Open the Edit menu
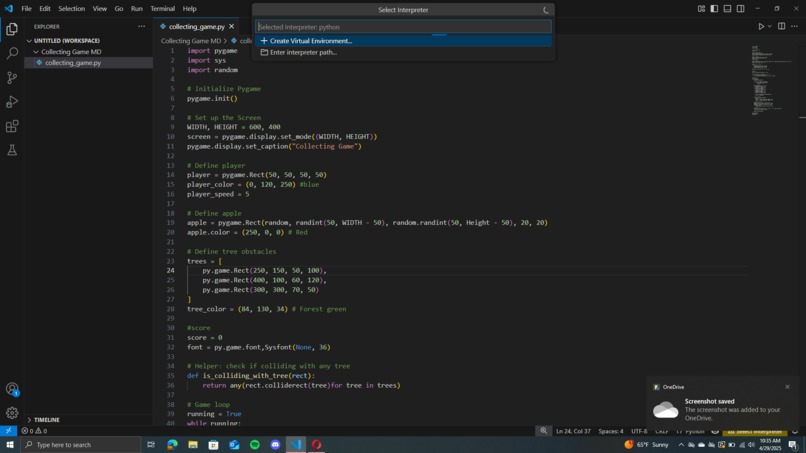 point(45,9)
